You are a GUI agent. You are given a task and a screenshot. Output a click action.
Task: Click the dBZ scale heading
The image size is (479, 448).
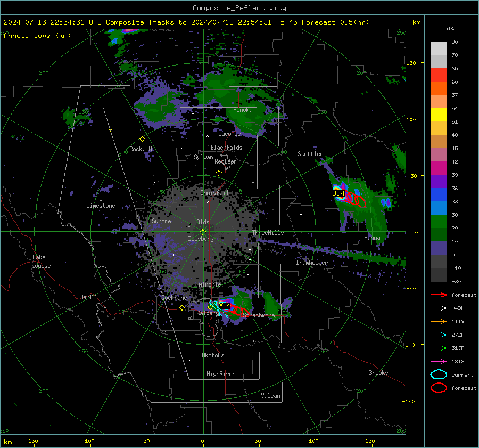451,29
